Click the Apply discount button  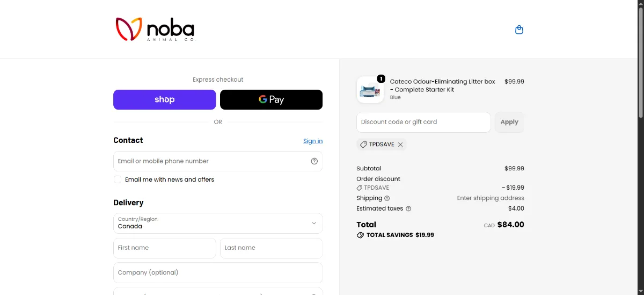pos(509,122)
